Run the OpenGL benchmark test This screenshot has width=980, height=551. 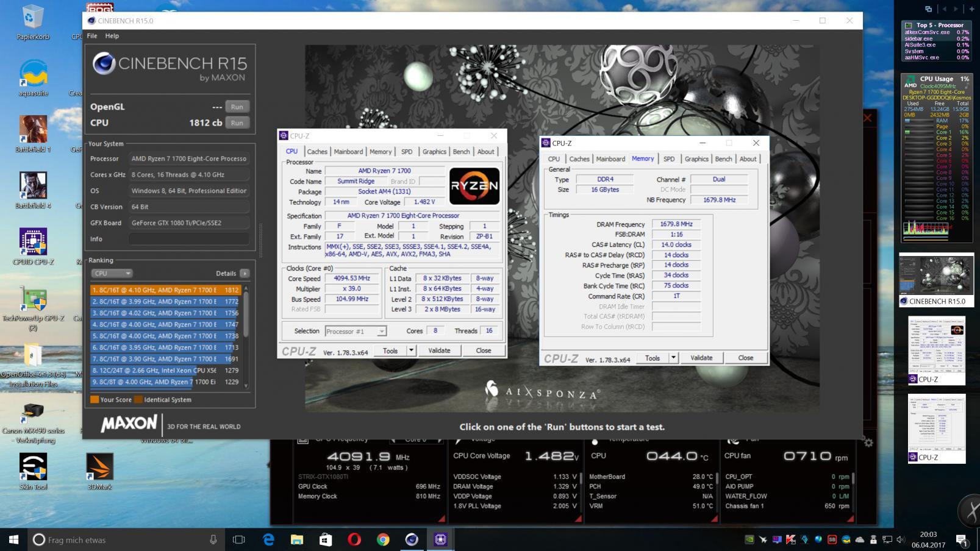[237, 107]
